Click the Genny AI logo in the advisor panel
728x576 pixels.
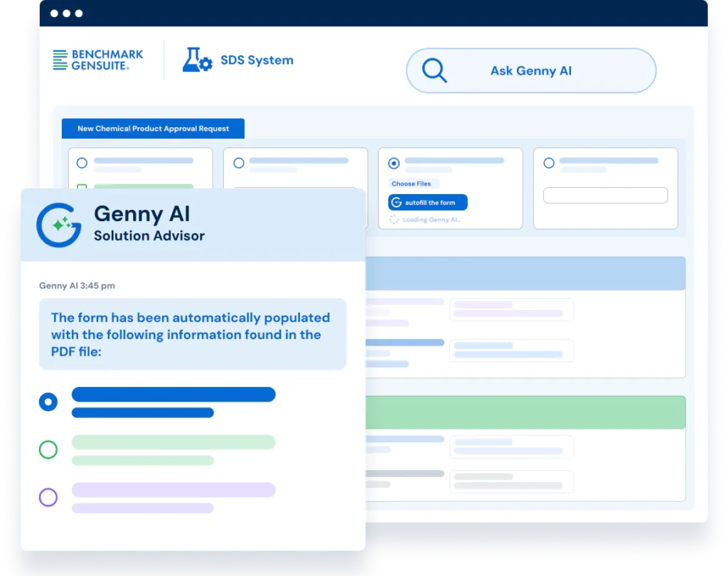click(59, 225)
